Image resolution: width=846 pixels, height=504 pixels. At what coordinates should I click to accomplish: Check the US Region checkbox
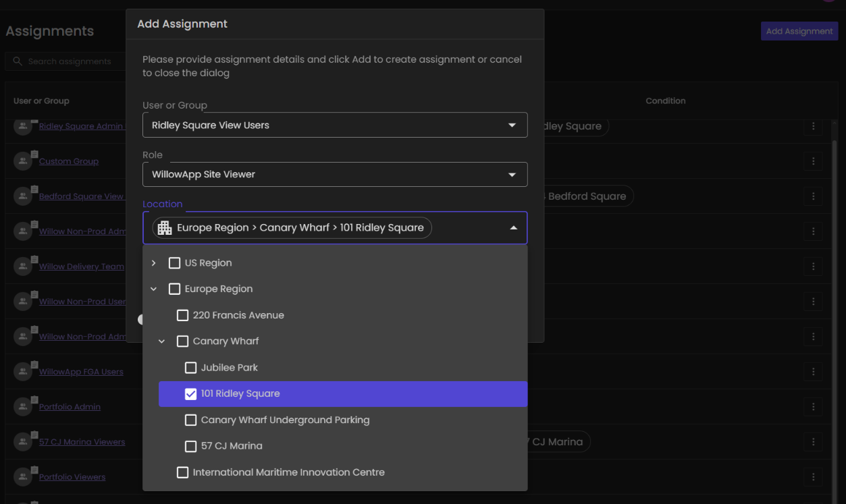[174, 263]
